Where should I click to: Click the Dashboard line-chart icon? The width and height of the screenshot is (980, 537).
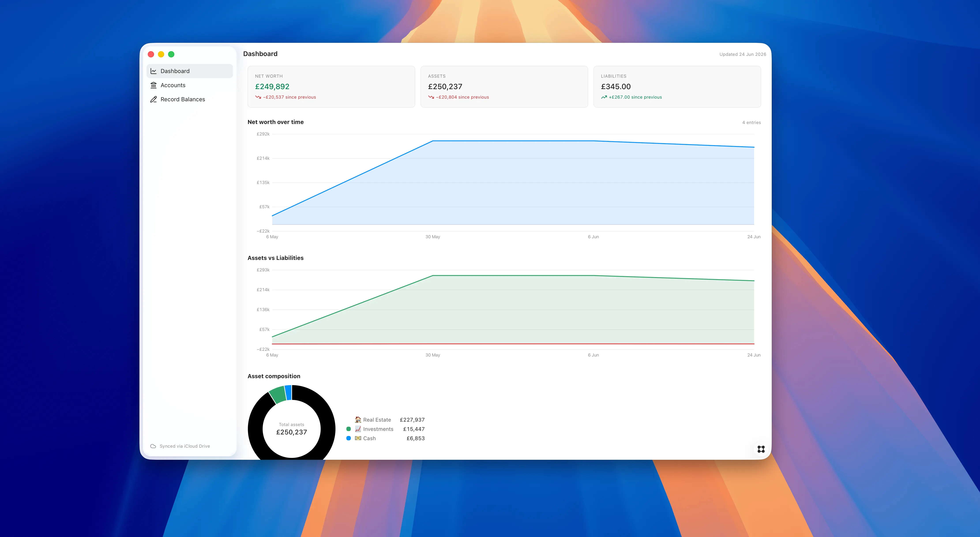coord(154,71)
